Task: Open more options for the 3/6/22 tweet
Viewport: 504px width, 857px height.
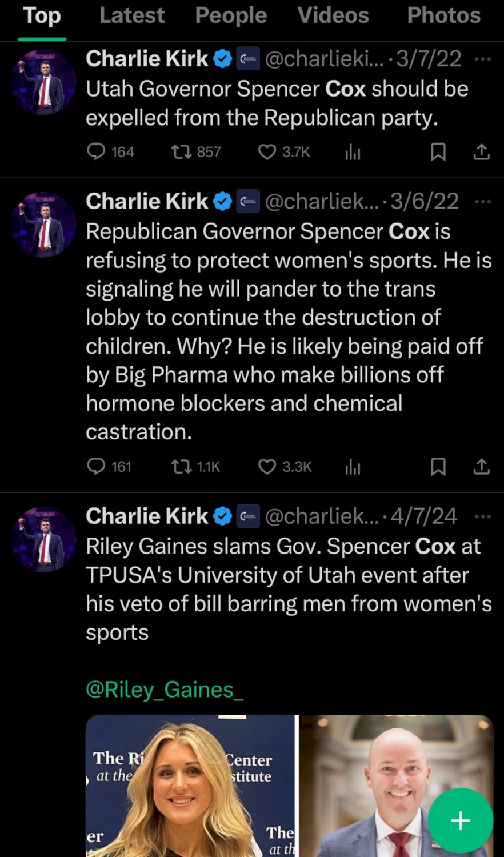Action: coord(483,202)
